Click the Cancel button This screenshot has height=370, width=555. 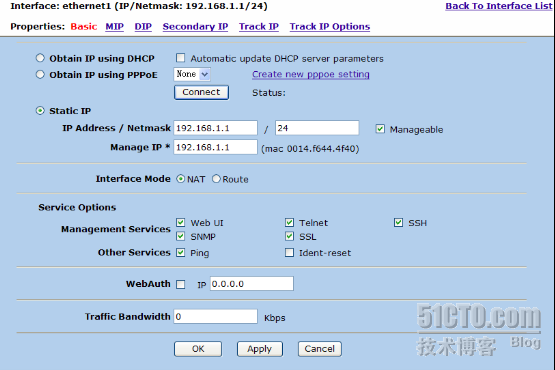pyautogui.click(x=320, y=349)
